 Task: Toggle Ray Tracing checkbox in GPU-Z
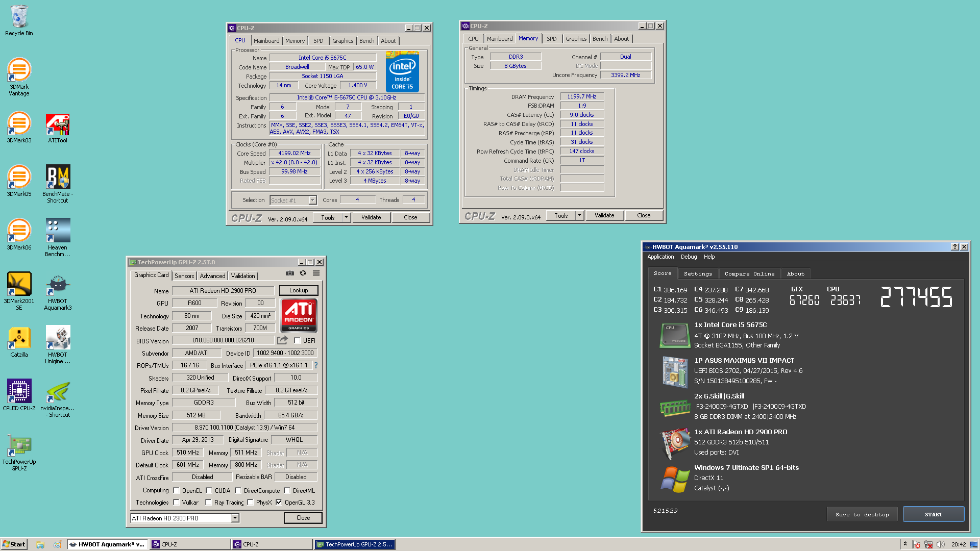point(208,503)
